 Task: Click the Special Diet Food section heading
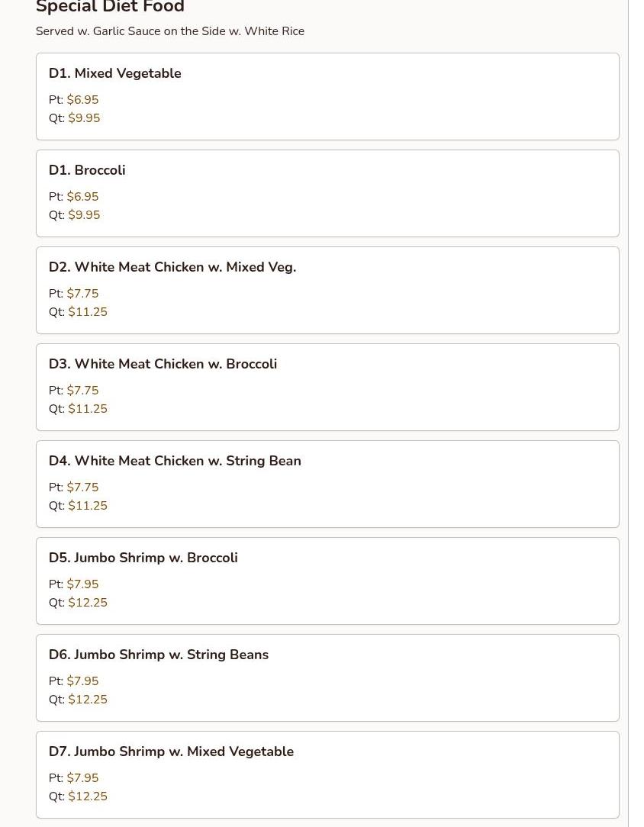pyautogui.click(x=110, y=7)
